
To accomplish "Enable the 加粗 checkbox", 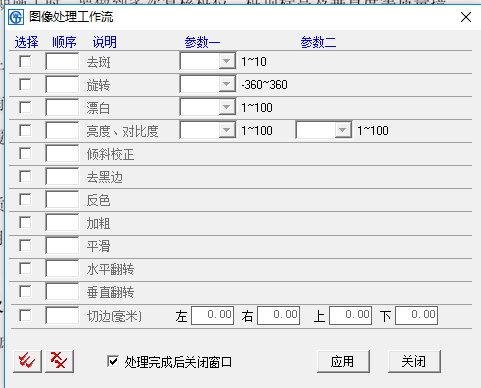I will 25,223.
